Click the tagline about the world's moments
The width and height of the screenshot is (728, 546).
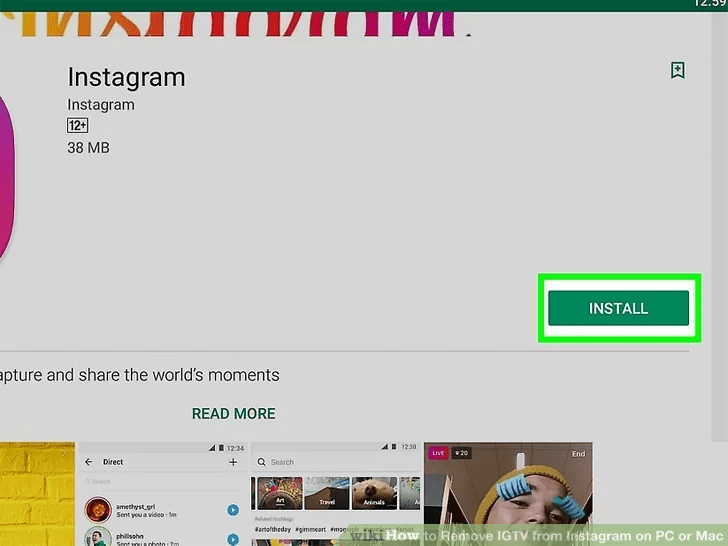(139, 375)
